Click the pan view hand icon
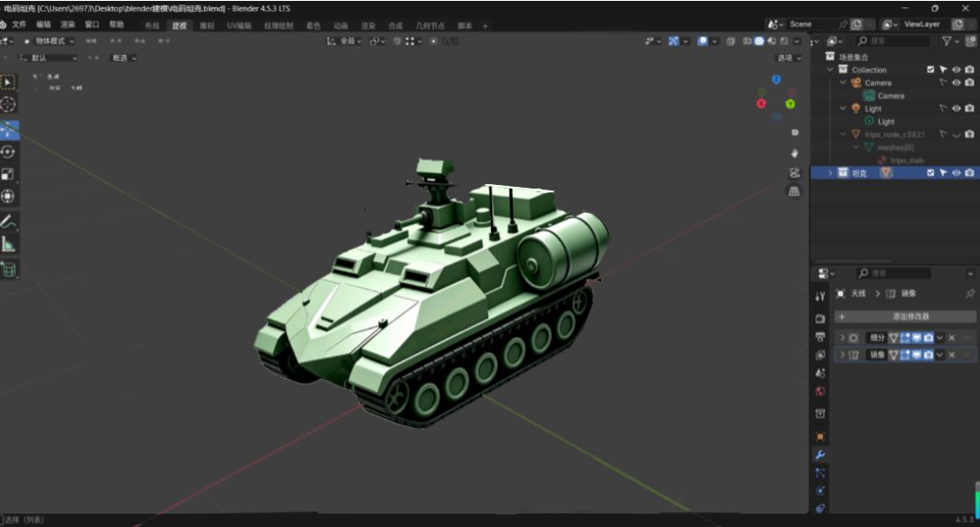The image size is (980, 527). point(794,153)
